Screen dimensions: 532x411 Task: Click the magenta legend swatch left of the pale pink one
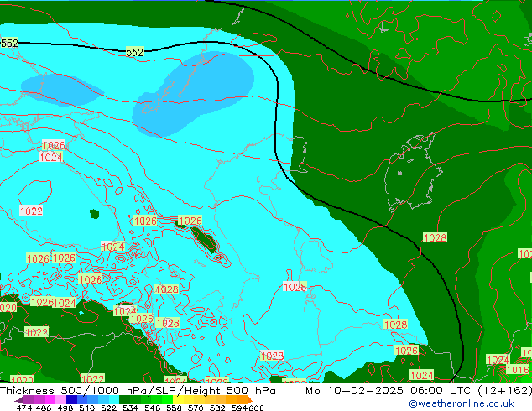(50, 399)
